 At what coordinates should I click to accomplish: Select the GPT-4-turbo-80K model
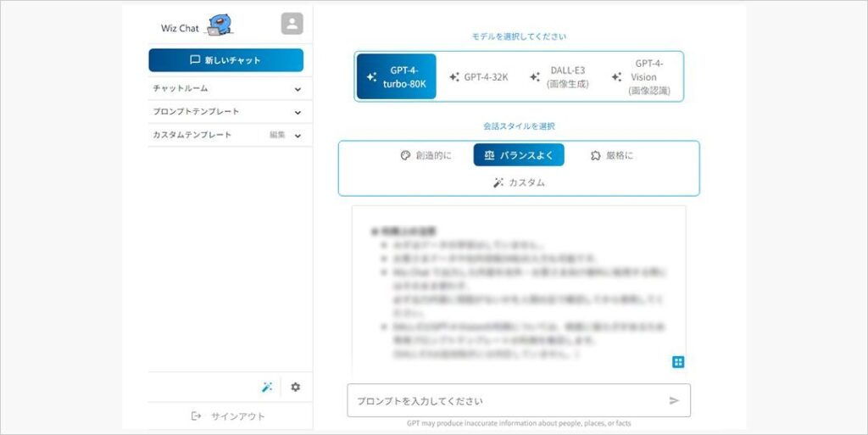pos(397,76)
